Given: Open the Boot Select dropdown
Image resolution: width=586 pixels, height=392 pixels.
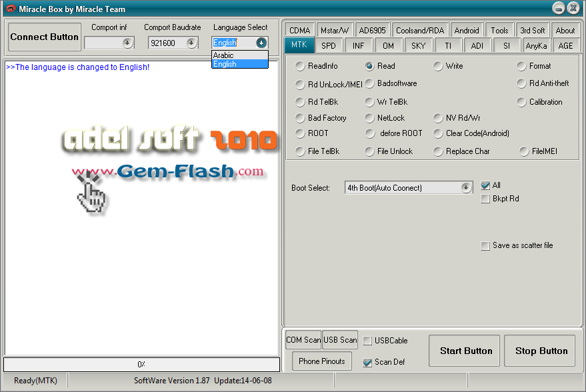Looking at the screenshot, I should coord(409,187).
